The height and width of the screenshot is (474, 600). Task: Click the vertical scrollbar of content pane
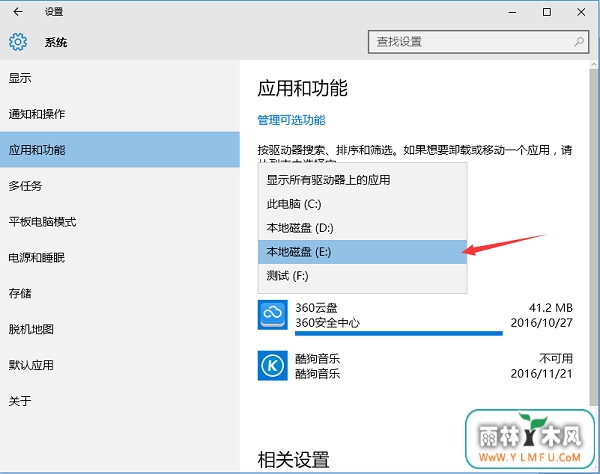coord(593,237)
